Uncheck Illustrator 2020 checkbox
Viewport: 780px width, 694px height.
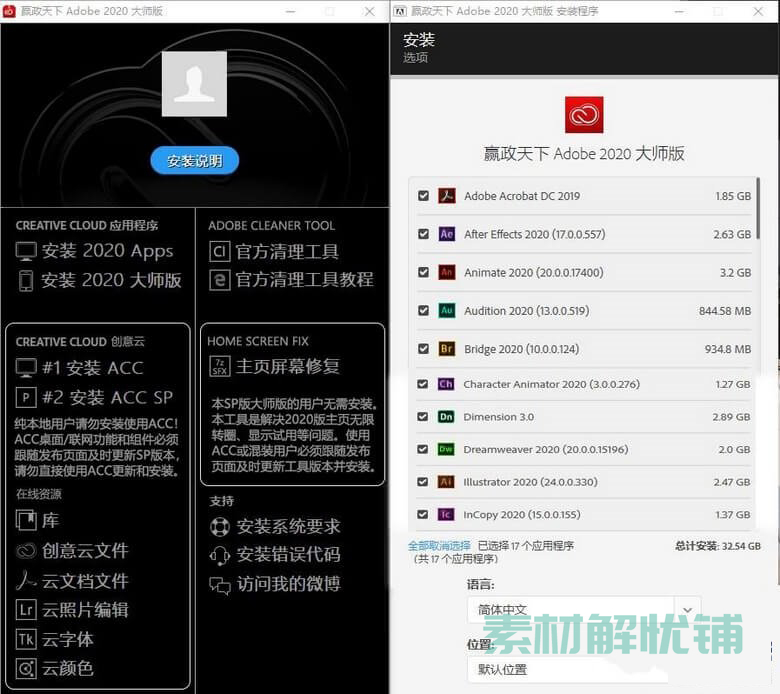(422, 482)
